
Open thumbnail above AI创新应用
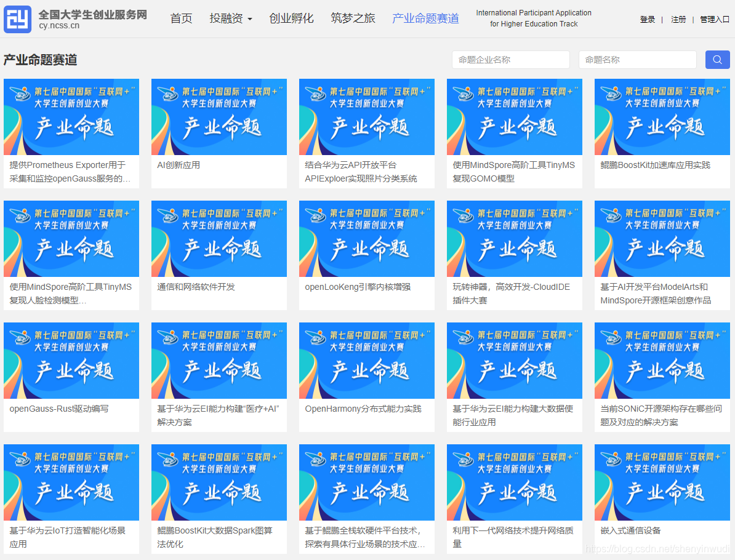219,117
